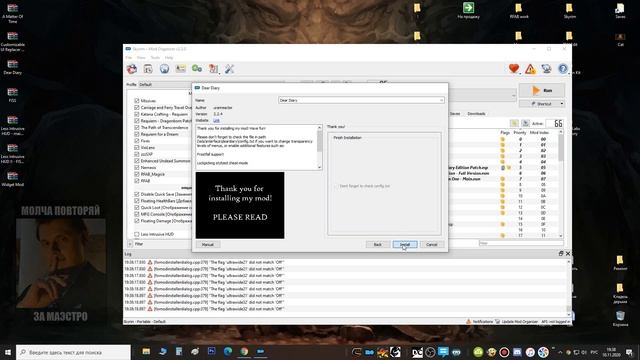Toggle the Missives mod checkbox
This screenshot has height=360, width=640.
click(137, 100)
